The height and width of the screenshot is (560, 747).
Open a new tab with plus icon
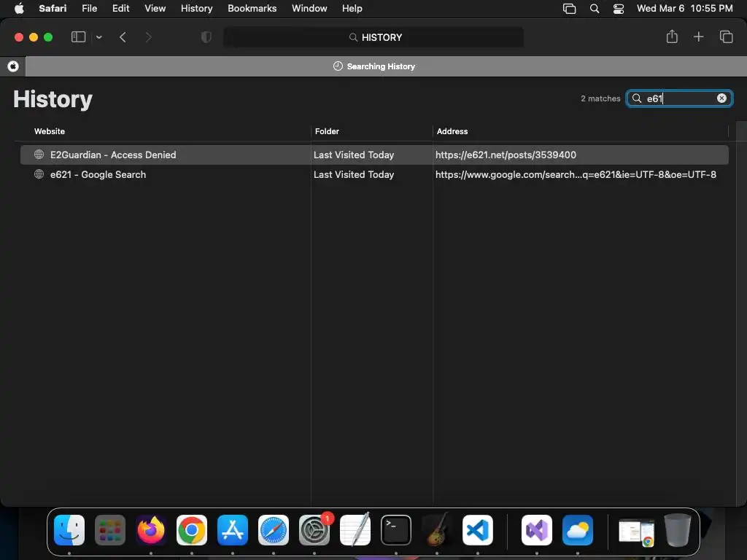click(698, 36)
